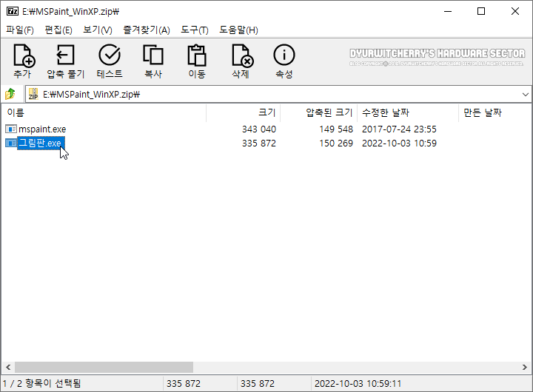Go up one folder level icon
The height and width of the screenshot is (392, 533).
pyautogui.click(x=10, y=94)
